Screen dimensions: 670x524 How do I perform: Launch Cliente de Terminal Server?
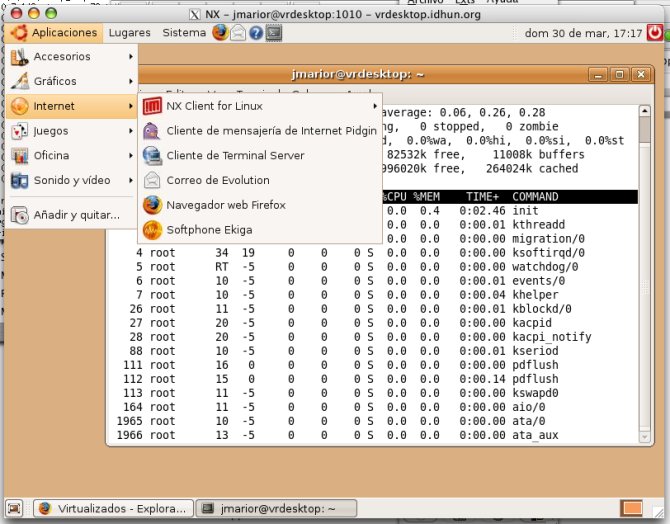coord(260,156)
